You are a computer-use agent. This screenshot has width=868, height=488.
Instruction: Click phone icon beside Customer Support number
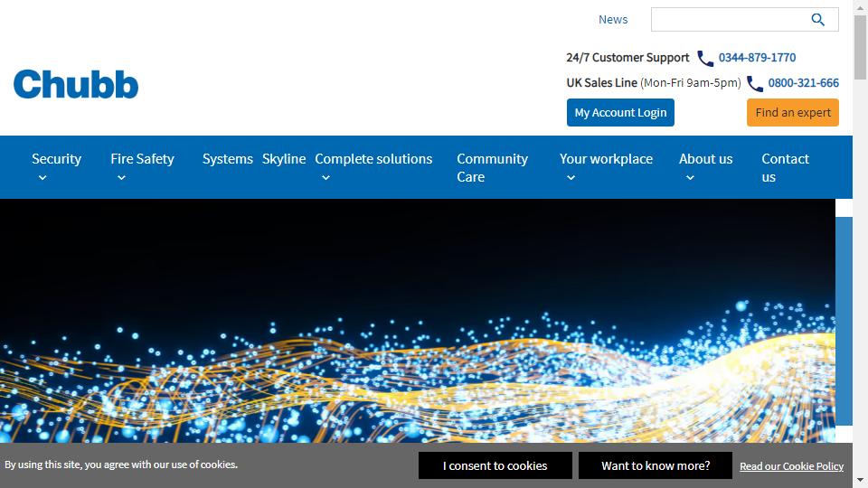pyautogui.click(x=704, y=58)
